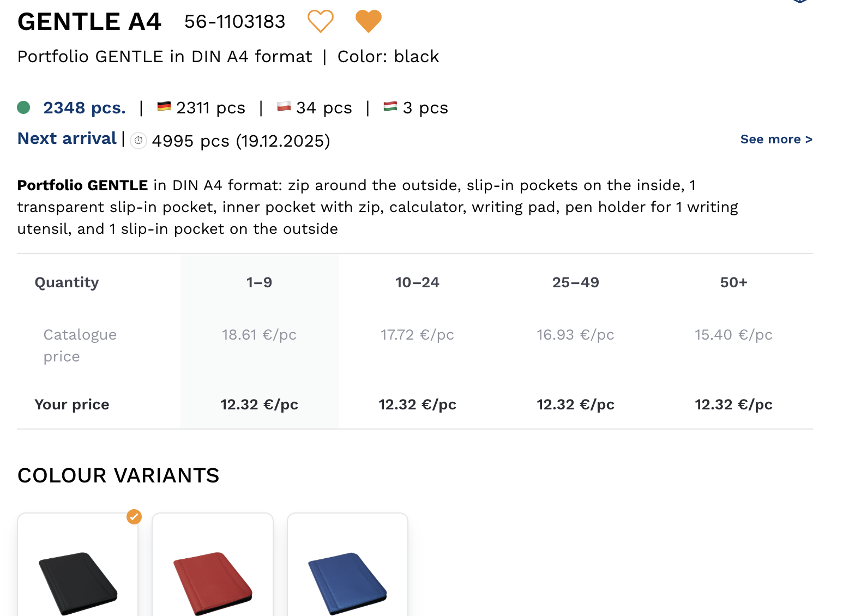Viewport: 855px width, 616px height.
Task: Click the product code 56-1103183
Action: [234, 22]
